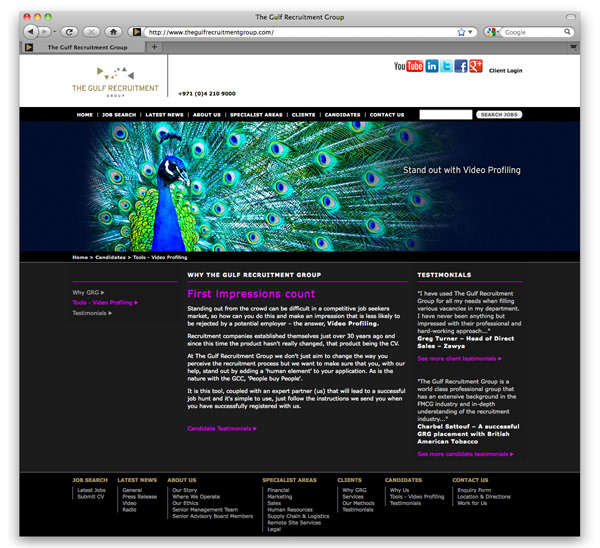Open the LinkedIn social icon
This screenshot has height=548, width=600.
point(432,66)
